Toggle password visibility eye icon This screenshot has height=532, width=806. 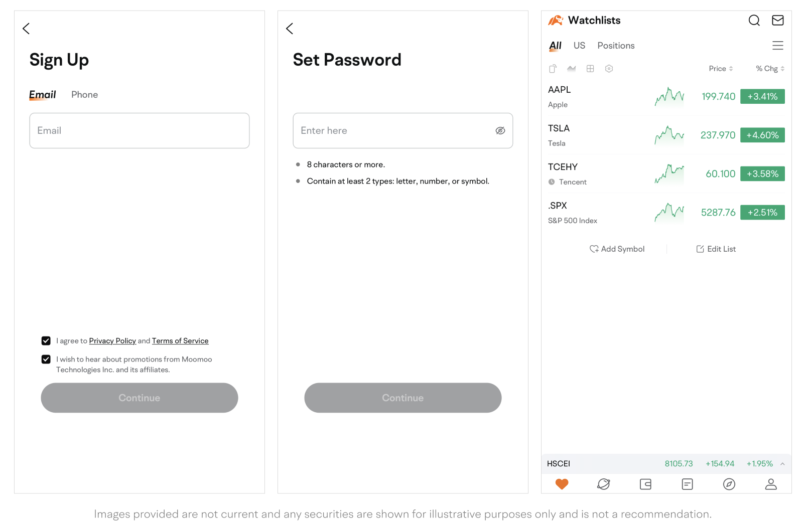tap(500, 131)
